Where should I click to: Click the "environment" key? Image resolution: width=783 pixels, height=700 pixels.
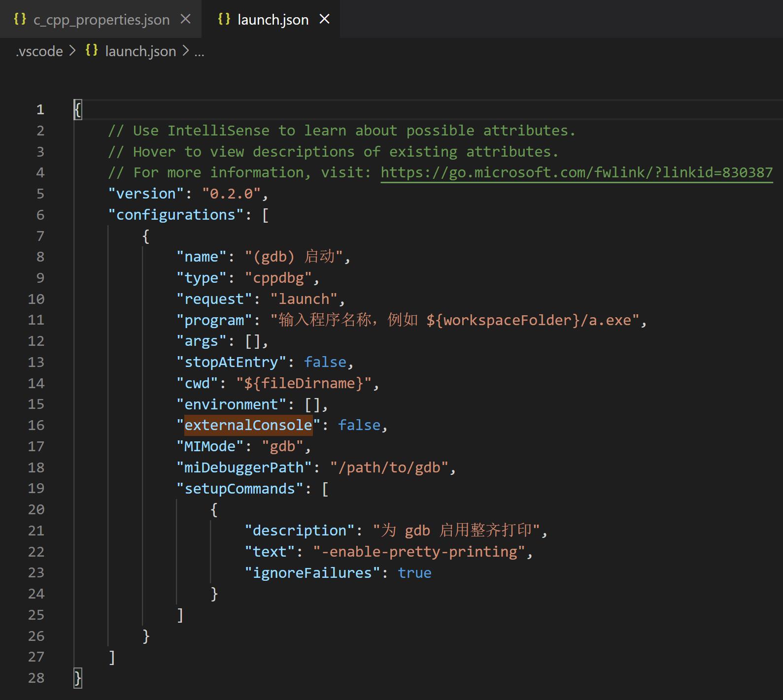(x=232, y=404)
